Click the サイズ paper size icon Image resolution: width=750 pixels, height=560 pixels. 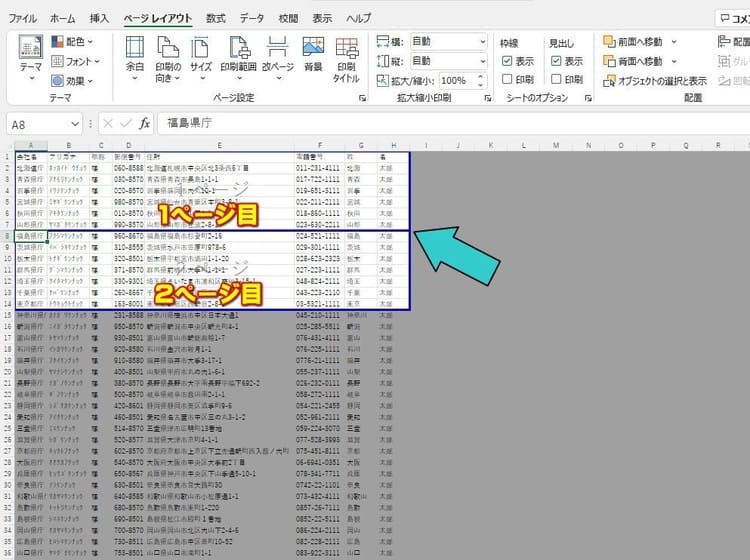pos(200,58)
